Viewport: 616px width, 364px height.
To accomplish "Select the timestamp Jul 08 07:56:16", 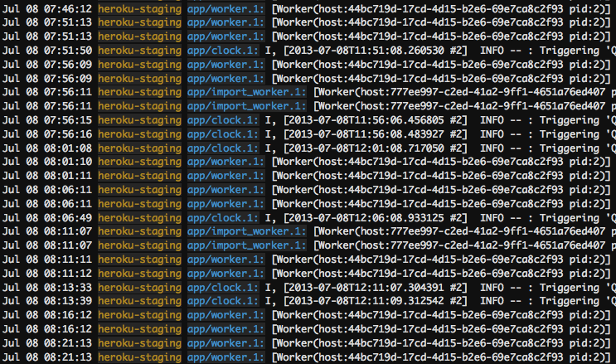I will pos(47,134).
